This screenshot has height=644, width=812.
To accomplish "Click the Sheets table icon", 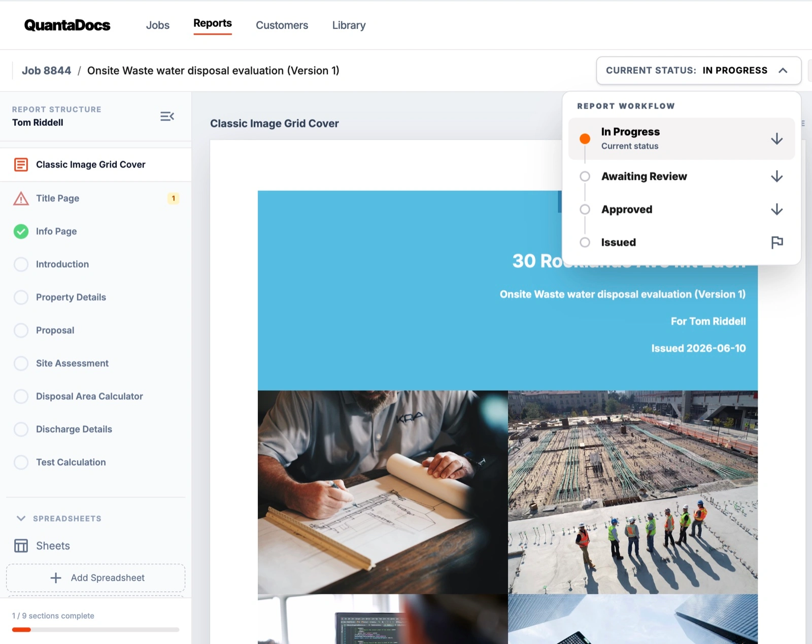I will [21, 546].
